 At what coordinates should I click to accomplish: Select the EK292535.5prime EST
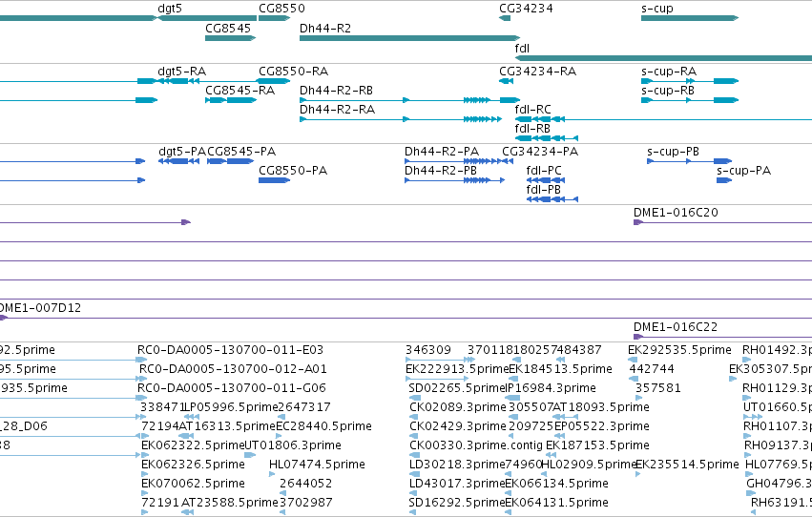(x=633, y=360)
